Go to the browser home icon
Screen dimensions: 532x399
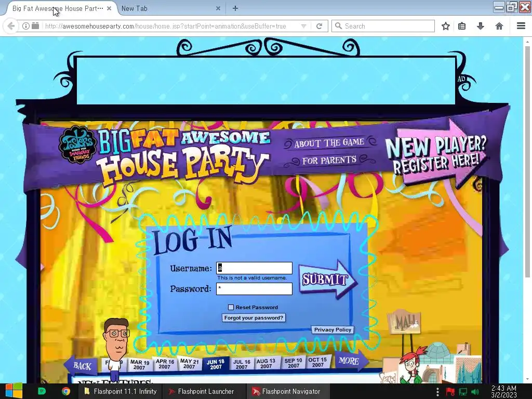(x=499, y=26)
